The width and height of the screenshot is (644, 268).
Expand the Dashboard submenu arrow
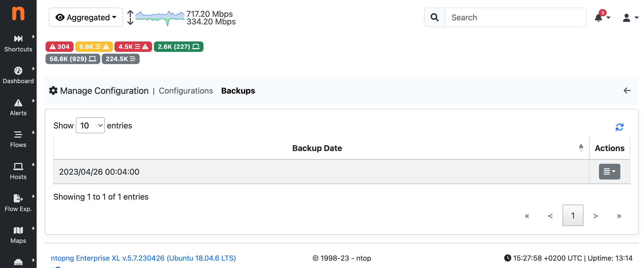coord(33,69)
